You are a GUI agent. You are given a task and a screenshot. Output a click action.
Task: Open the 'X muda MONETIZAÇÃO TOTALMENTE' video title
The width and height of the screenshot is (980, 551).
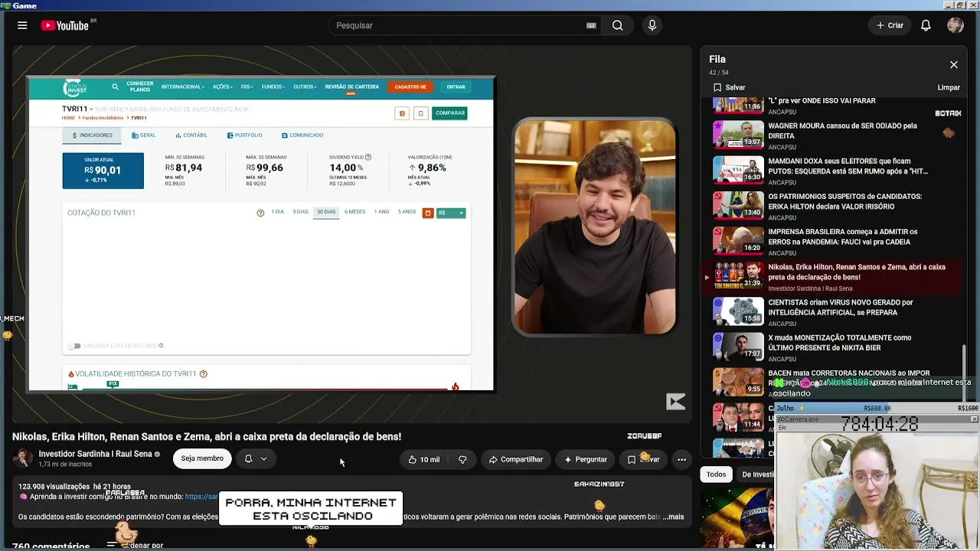(x=839, y=342)
